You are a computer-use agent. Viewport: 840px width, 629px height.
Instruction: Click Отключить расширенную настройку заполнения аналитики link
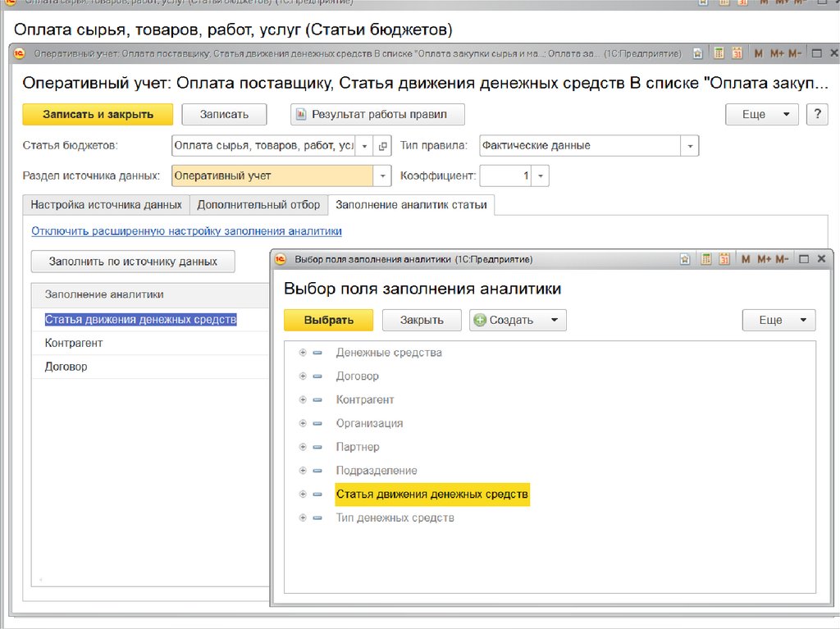186,231
